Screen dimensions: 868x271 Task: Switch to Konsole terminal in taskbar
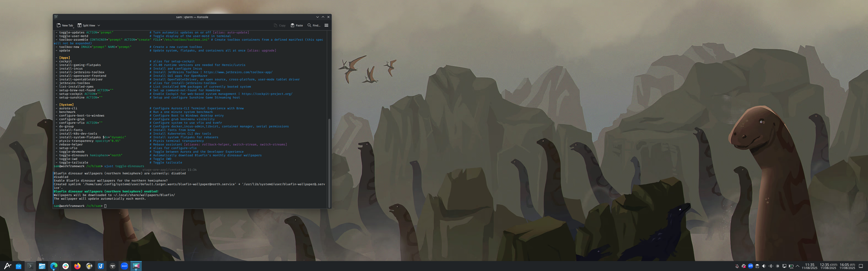(x=30, y=266)
